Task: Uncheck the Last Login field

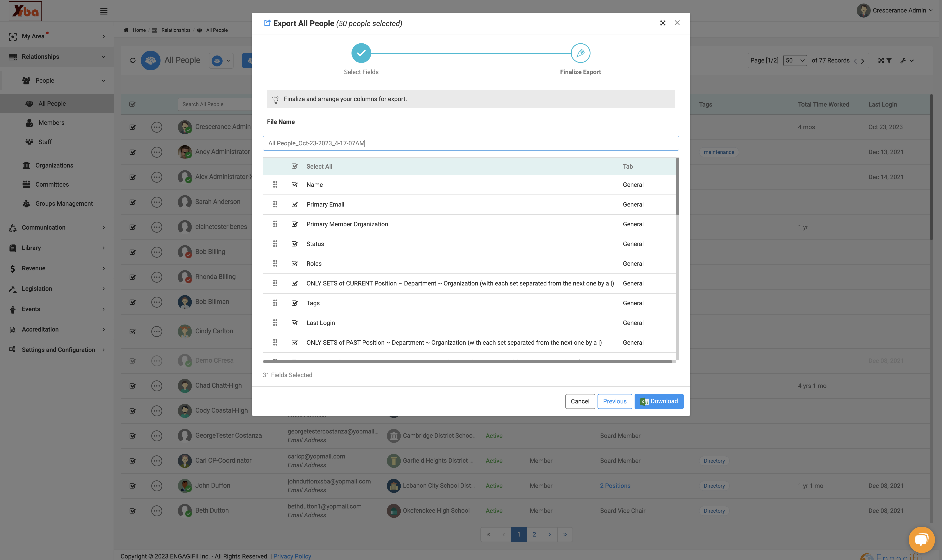Action: pos(295,323)
